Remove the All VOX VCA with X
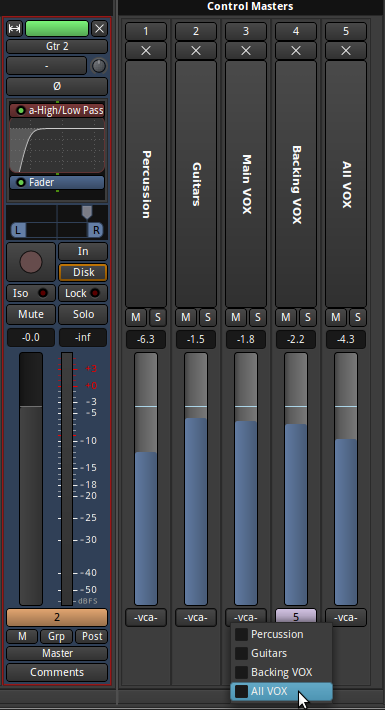The height and width of the screenshot is (710, 385). pos(346,51)
